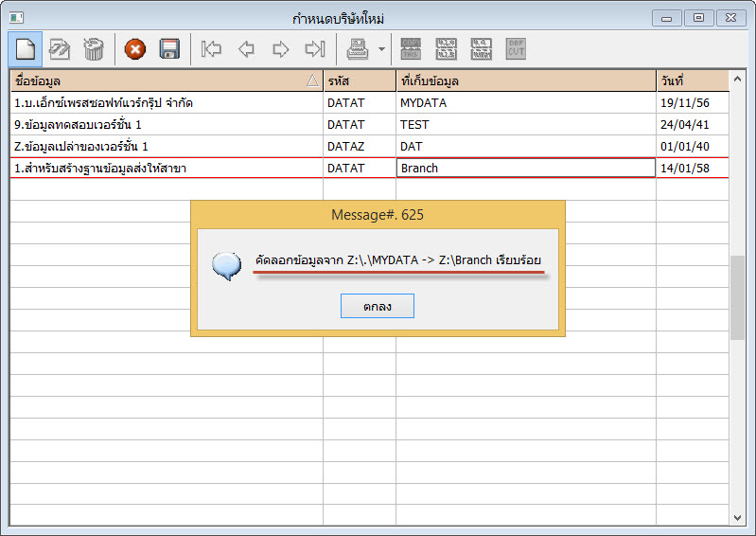Click the edit record pencil icon

pyautogui.click(x=60, y=48)
